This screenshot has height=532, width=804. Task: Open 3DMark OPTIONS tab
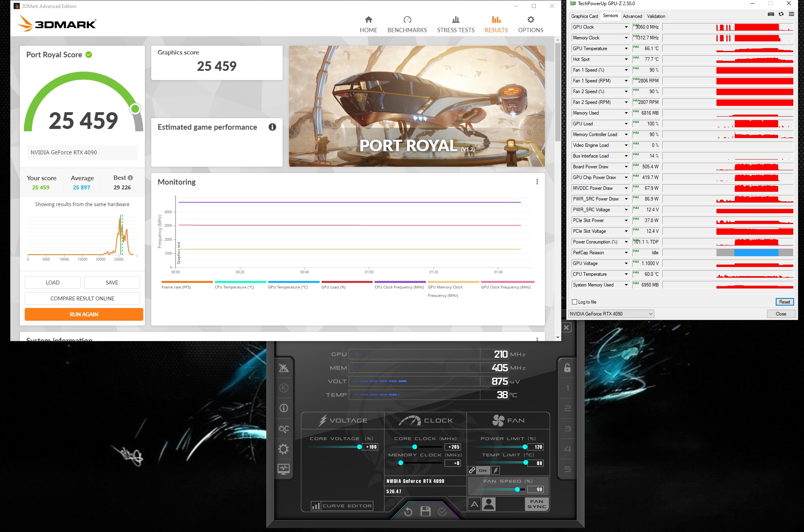(x=531, y=24)
